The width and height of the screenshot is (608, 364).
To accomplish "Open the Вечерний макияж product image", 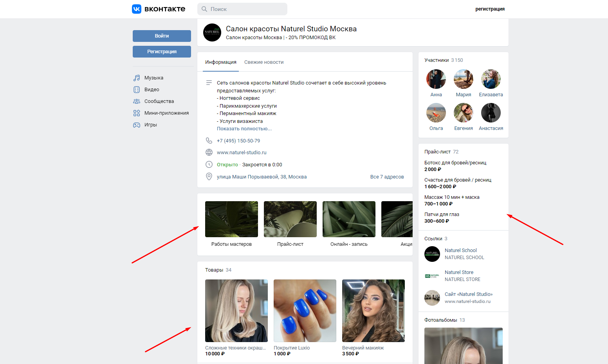I will coord(373,311).
